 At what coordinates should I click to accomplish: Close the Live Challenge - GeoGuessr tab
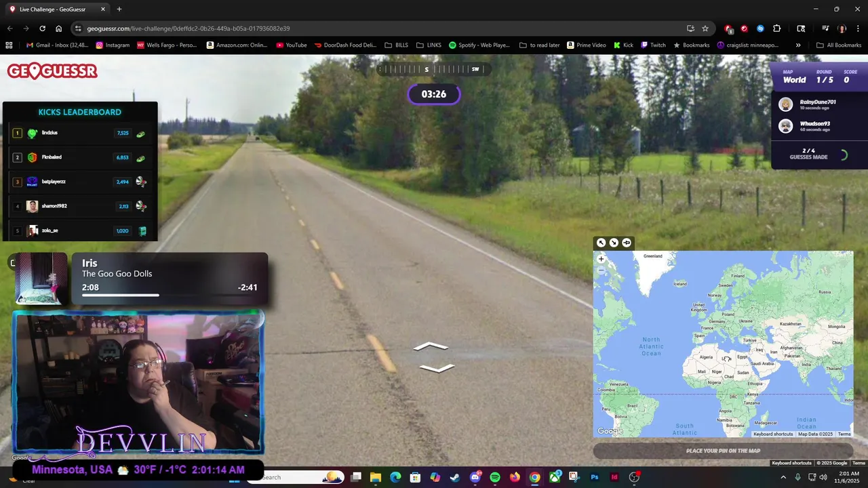click(x=103, y=9)
